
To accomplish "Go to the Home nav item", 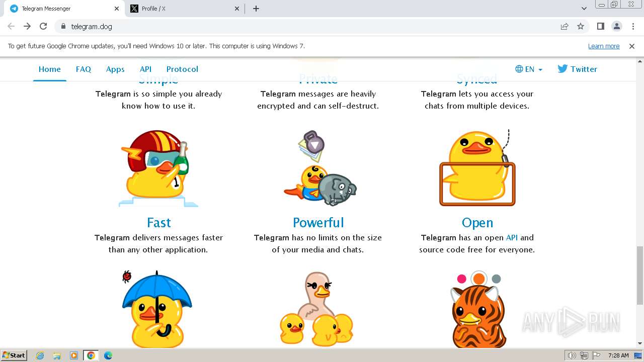I will [x=50, y=69].
